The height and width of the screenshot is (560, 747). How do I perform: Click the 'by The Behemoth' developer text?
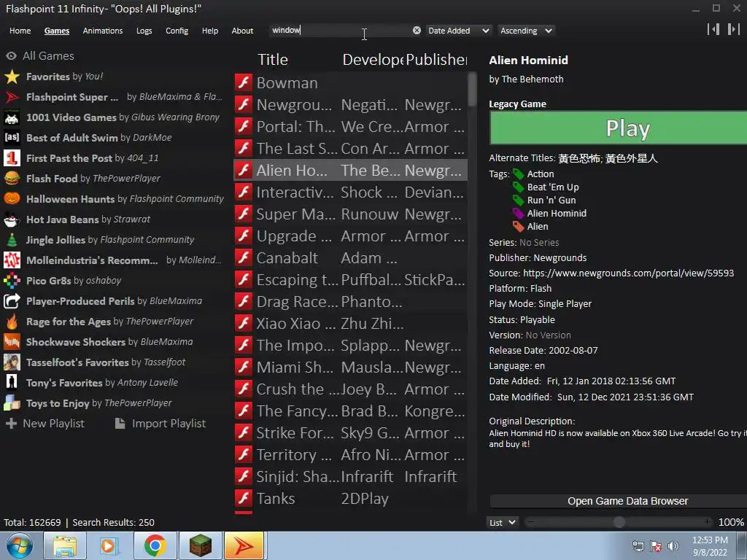tap(526, 79)
